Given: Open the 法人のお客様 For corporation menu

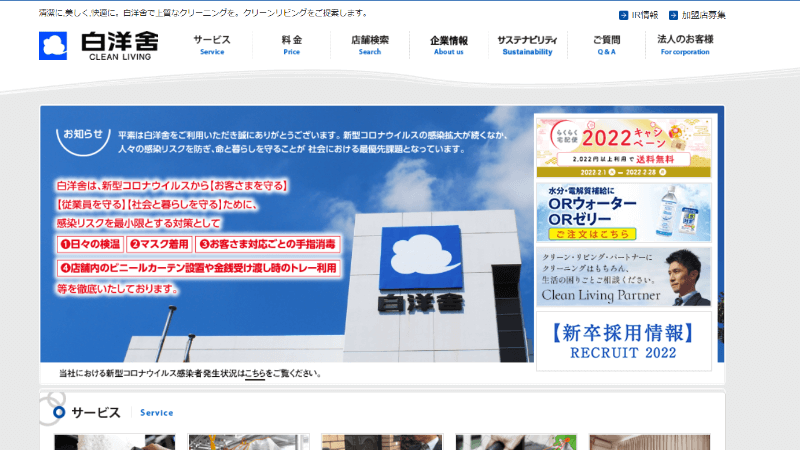Looking at the screenshot, I should (x=685, y=45).
